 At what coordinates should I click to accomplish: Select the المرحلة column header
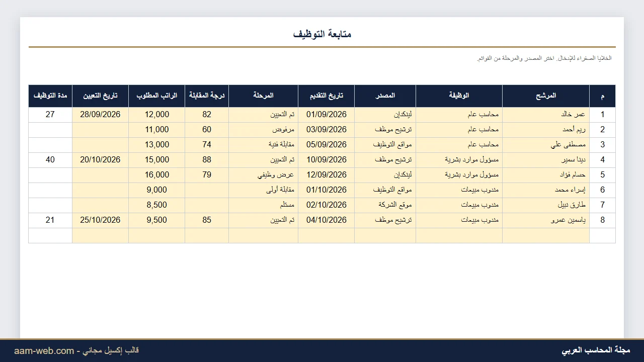[264, 96]
